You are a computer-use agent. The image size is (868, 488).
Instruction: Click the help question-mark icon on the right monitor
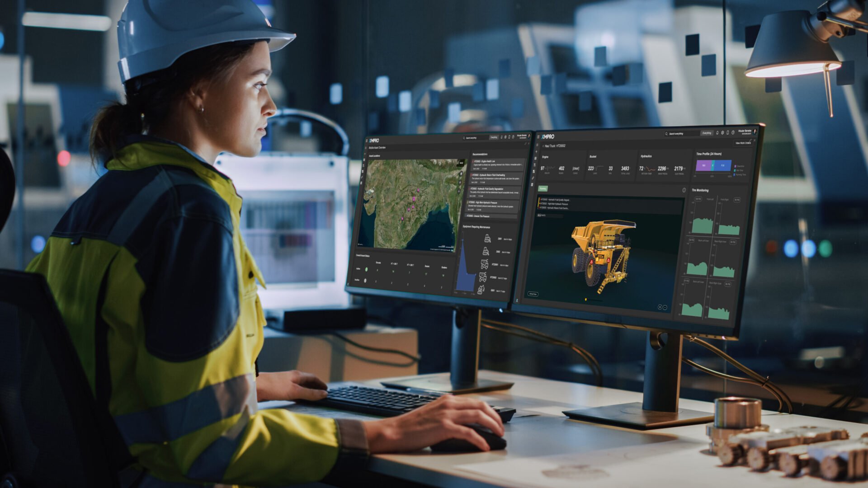click(733, 132)
